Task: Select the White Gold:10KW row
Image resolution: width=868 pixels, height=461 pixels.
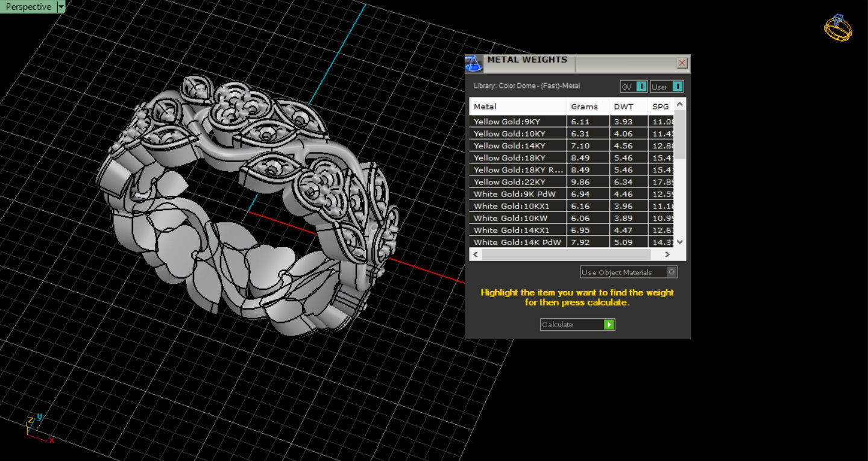Action: [571, 218]
